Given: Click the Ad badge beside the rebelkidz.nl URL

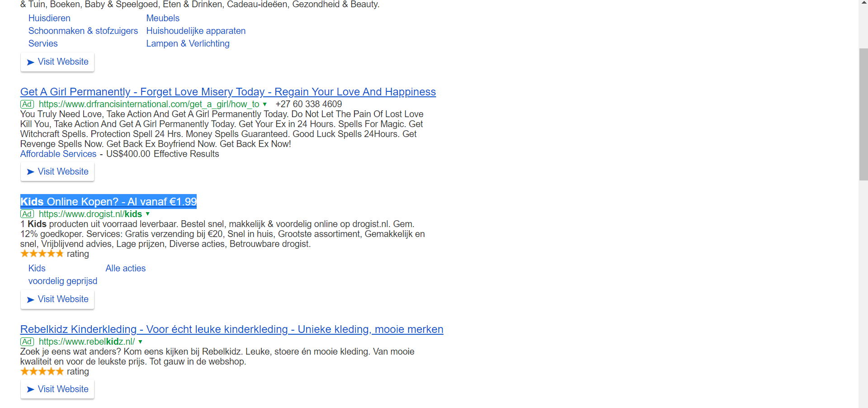Looking at the screenshot, I should pyautogui.click(x=27, y=342).
